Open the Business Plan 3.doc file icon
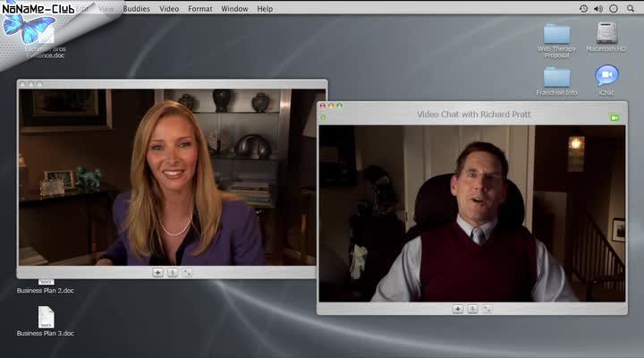 pos(46,318)
